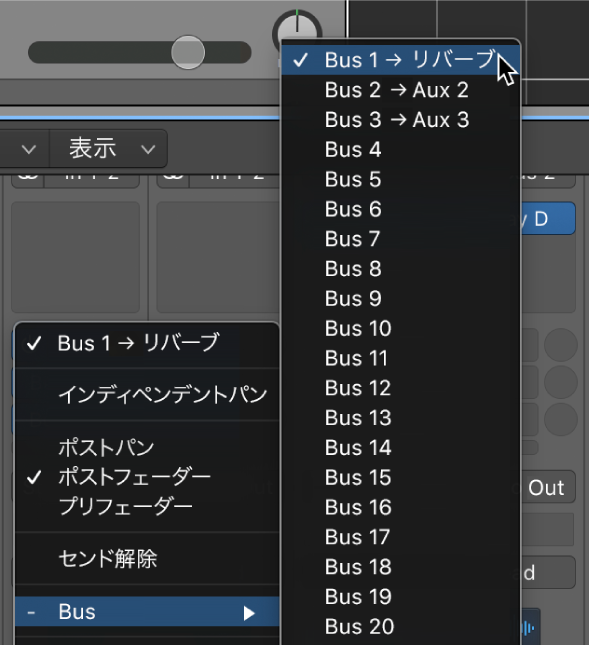591x646 pixels.
Task: Route the send to Bus 10
Action: (x=400, y=329)
